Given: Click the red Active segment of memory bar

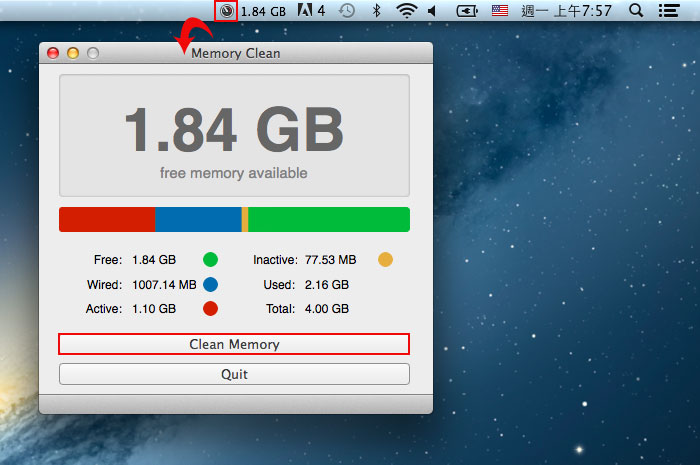Looking at the screenshot, I should click(107, 219).
